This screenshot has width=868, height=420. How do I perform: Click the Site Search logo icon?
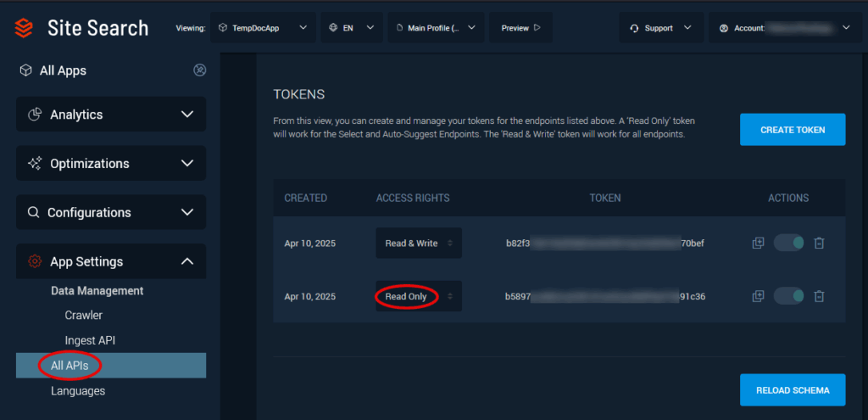tap(24, 28)
